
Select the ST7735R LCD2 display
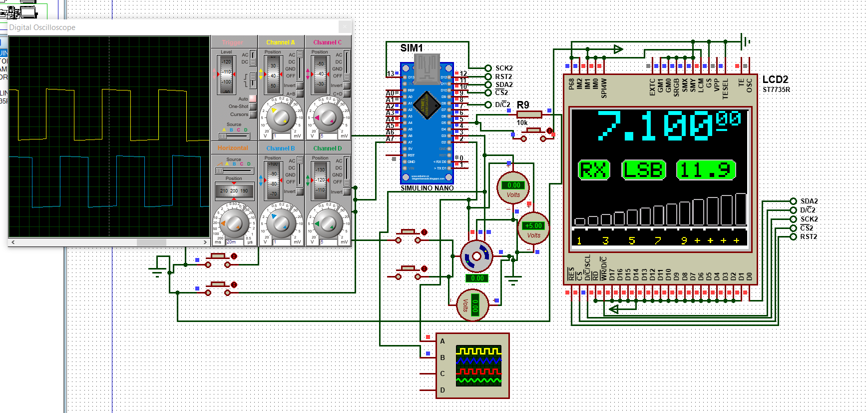(x=660, y=180)
